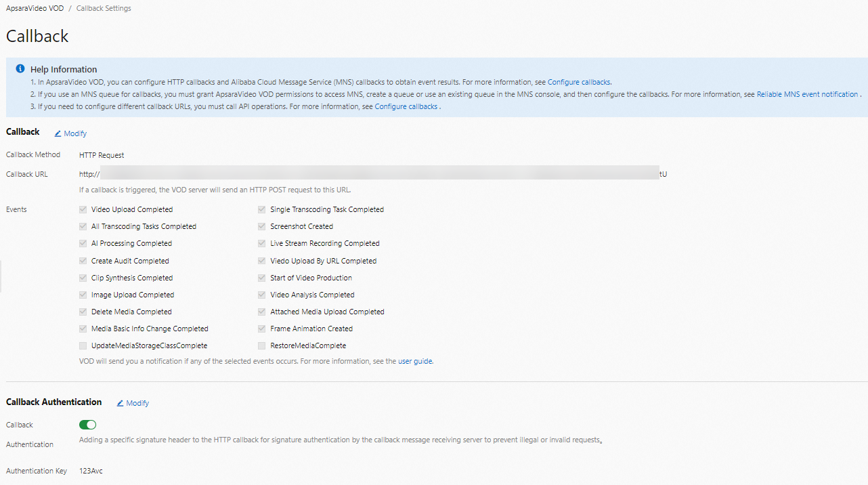Uncheck the Screenshot Created event
The width and height of the screenshot is (868, 485).
point(262,226)
